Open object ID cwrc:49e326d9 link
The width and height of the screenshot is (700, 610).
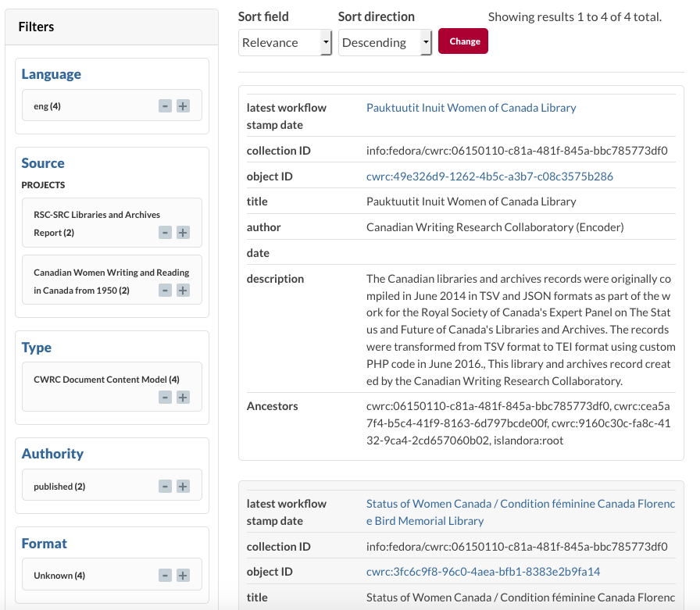(x=490, y=177)
